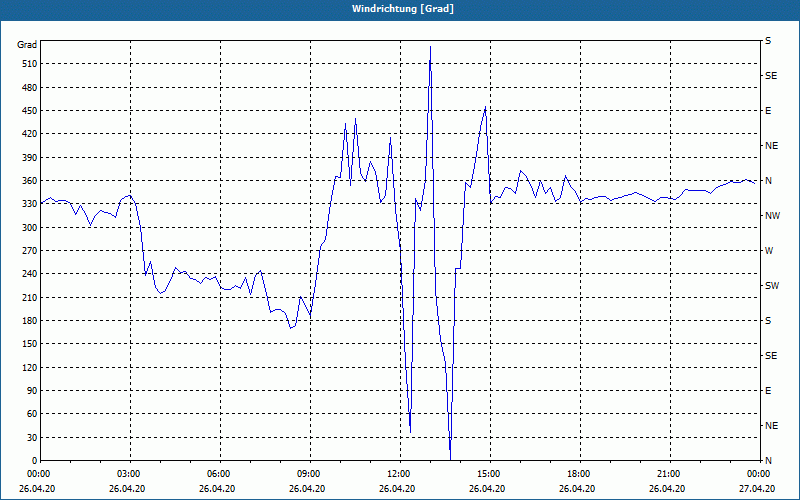Image resolution: width=800 pixels, height=500 pixels.
Task: Click the NW compass label
Action: (772, 216)
